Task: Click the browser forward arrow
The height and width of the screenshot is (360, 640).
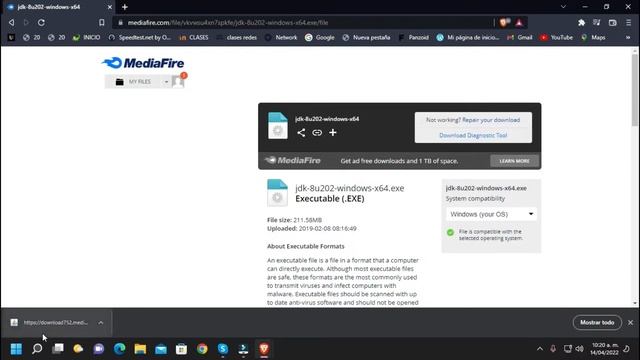Action: tap(26, 22)
